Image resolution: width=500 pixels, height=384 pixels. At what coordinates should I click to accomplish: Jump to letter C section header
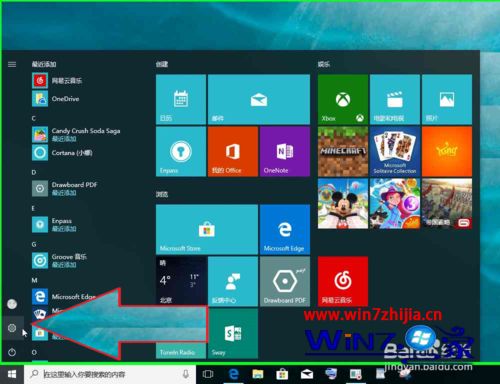pos(34,118)
